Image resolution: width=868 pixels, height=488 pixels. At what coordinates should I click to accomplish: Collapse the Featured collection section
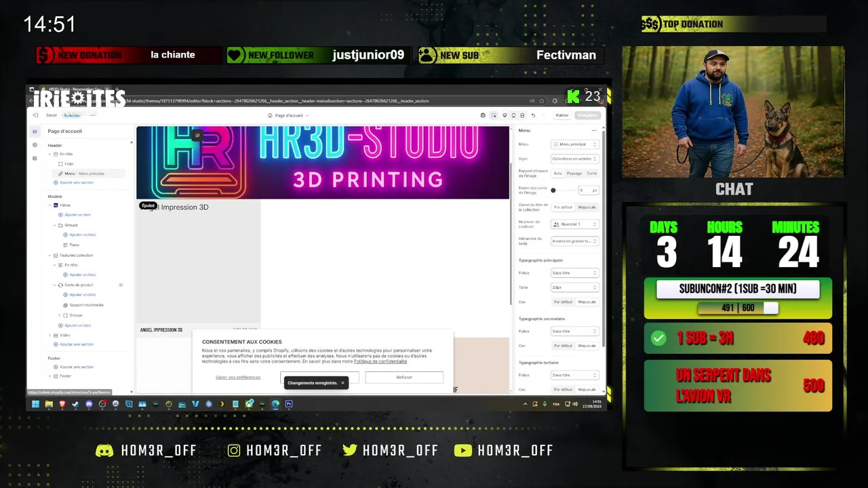(x=50, y=256)
